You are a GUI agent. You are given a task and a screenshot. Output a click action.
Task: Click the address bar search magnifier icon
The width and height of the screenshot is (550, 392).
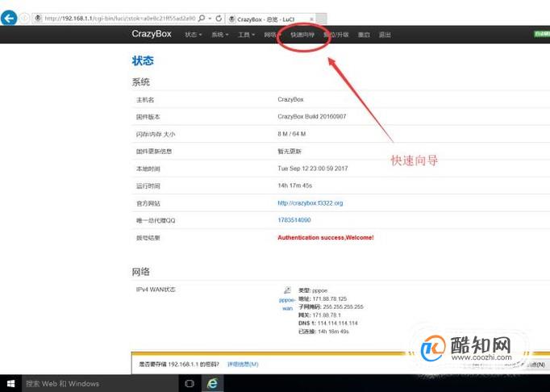pyautogui.click(x=202, y=18)
